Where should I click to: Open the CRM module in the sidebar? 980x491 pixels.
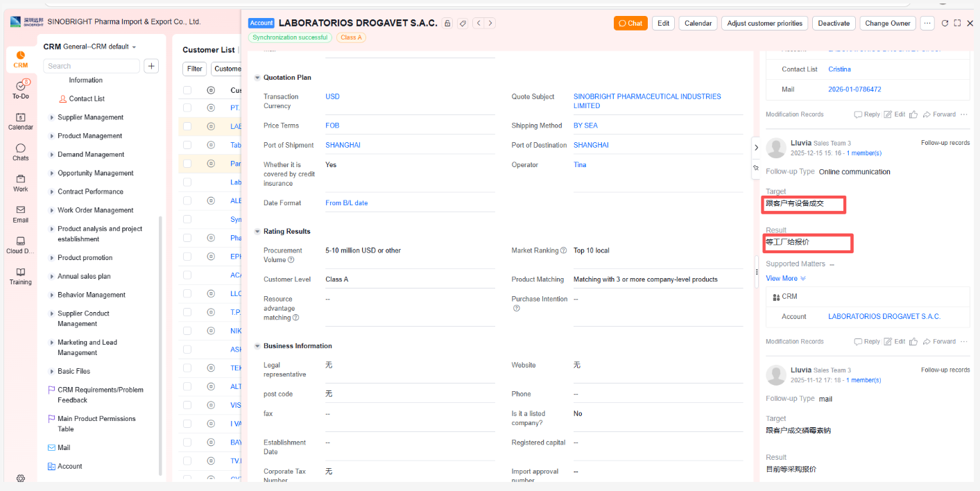pyautogui.click(x=20, y=60)
